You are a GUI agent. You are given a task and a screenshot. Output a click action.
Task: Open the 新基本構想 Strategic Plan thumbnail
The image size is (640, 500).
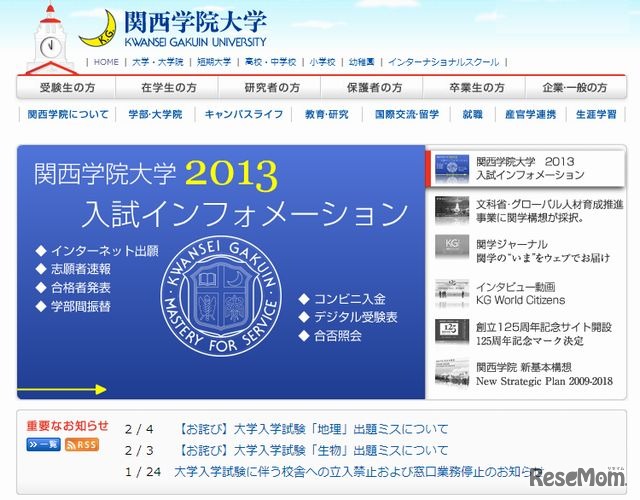click(452, 372)
